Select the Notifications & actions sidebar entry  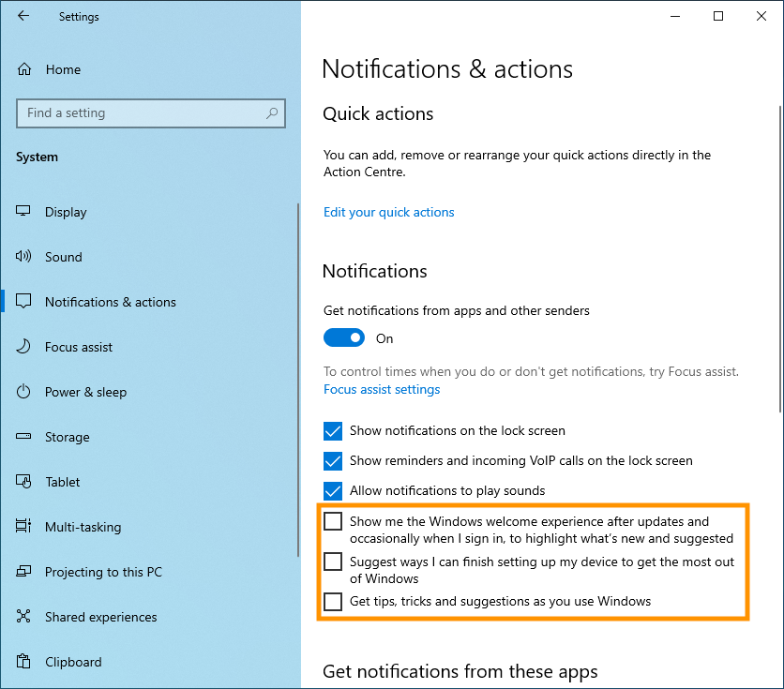(x=110, y=302)
